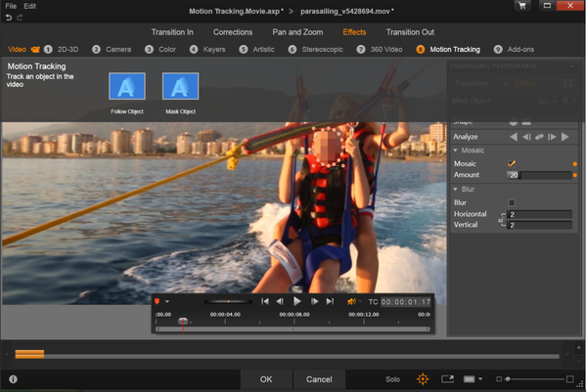
Task: Open the marker dropdown arrow in player
Action: [167, 301]
